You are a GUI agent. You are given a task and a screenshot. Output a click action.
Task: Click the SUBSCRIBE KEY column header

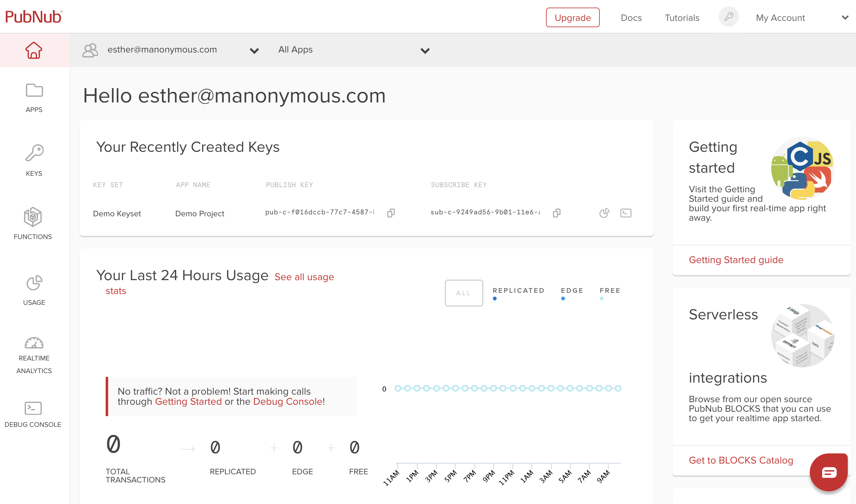(x=459, y=185)
